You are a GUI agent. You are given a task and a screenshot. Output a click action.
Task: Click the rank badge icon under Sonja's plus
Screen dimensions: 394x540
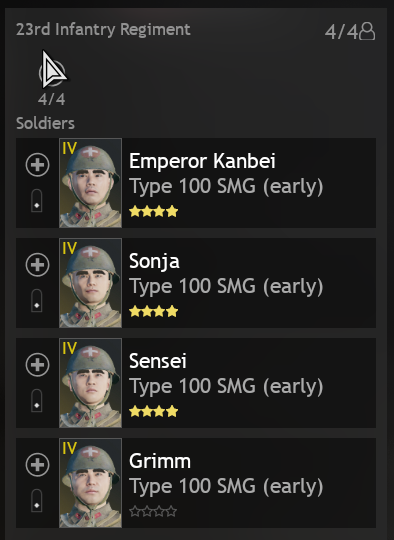[x=37, y=301]
